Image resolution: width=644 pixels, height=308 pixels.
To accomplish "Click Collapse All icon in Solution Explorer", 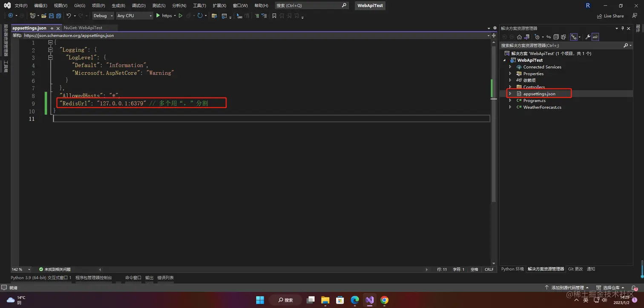I will [x=556, y=37].
